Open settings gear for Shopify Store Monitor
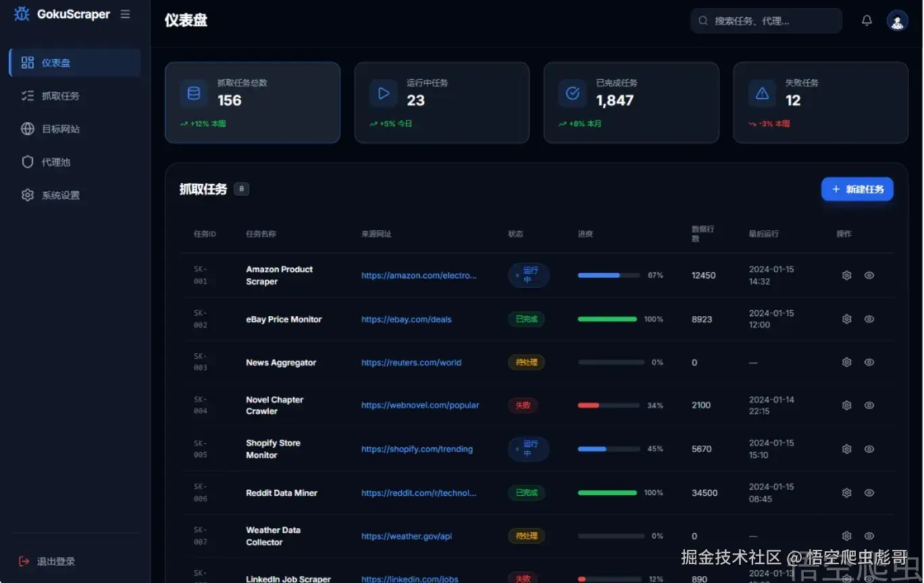924x583 pixels. (x=846, y=449)
